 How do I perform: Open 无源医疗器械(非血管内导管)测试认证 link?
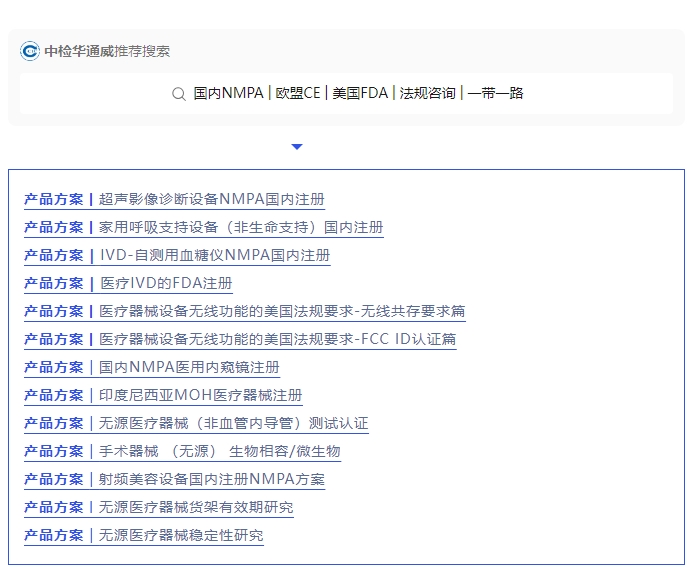coord(233,423)
